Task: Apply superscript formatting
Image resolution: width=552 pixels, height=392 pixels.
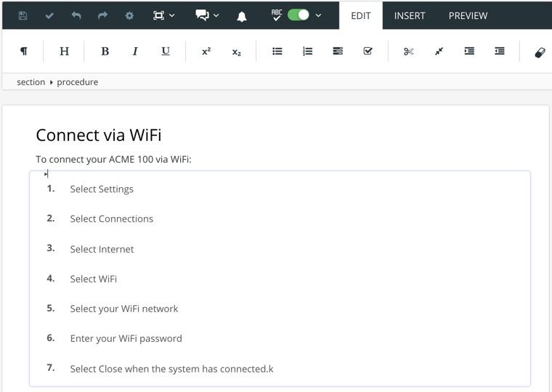Action: coord(206,52)
